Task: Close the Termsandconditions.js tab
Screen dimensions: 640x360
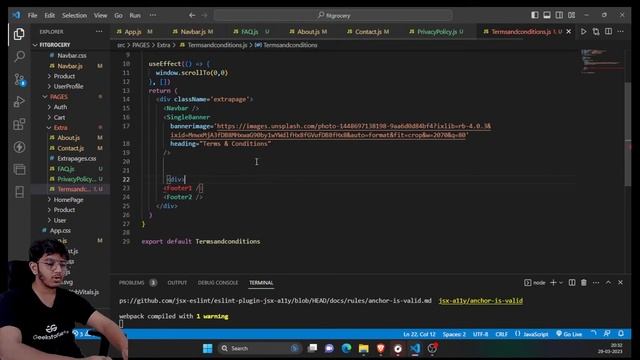Action: pos(569,31)
